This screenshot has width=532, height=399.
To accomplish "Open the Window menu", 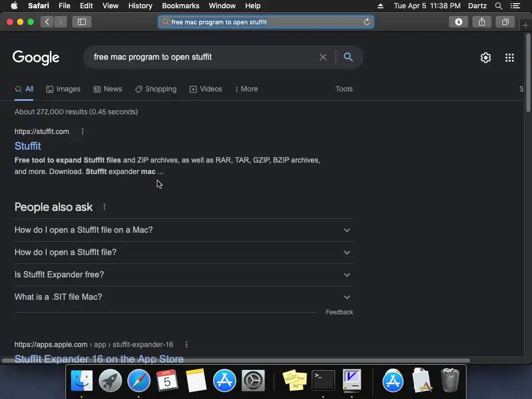I will pos(222,6).
